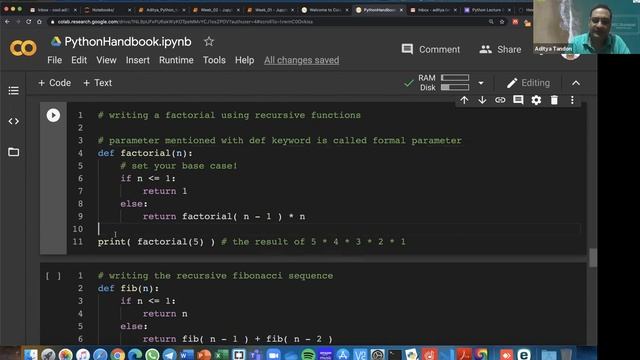This screenshot has height=360, width=640.
Task: Click the Disk usage bar
Action: pos(455,87)
